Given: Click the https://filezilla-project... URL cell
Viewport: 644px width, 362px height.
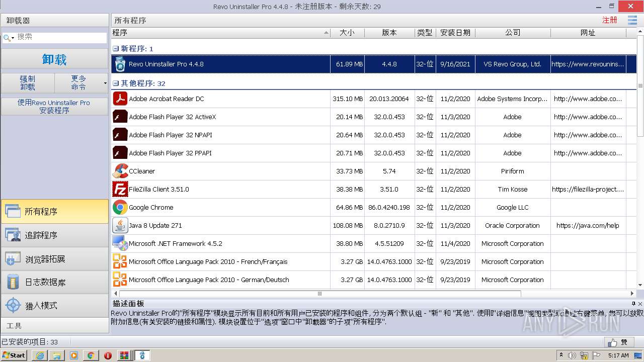Looking at the screenshot, I should pyautogui.click(x=588, y=189).
